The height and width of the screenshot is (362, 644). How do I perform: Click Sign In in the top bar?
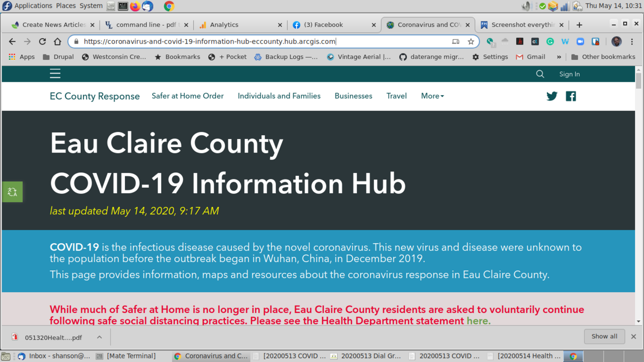coord(569,74)
